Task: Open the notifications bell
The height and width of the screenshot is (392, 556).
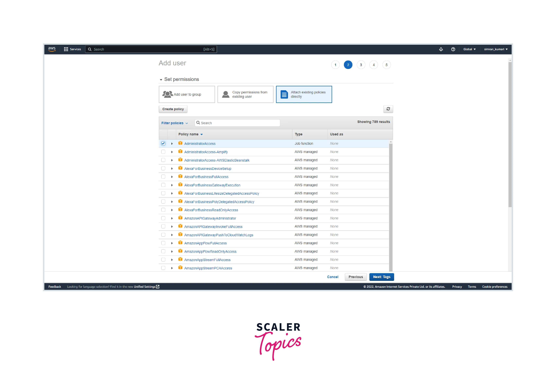Action: click(x=441, y=49)
